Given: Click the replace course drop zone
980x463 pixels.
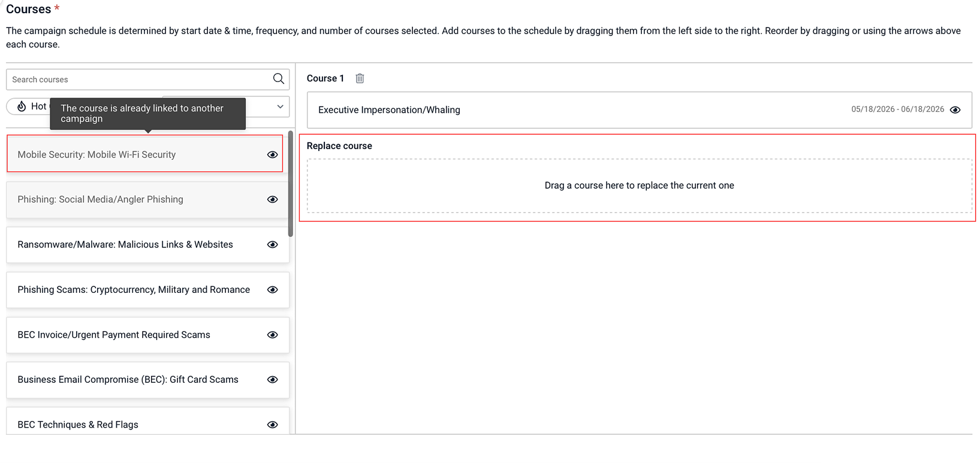Looking at the screenshot, I should tap(639, 186).
